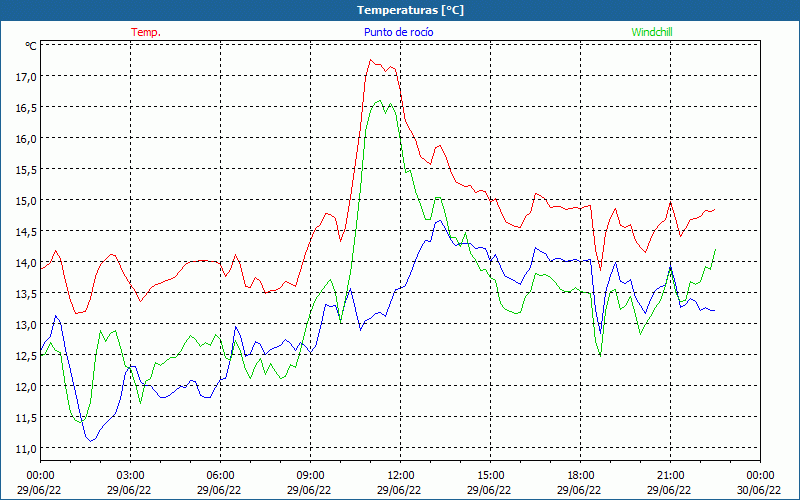Click the 16,5 y-axis value
The height and width of the screenshot is (500, 800).
point(26,108)
